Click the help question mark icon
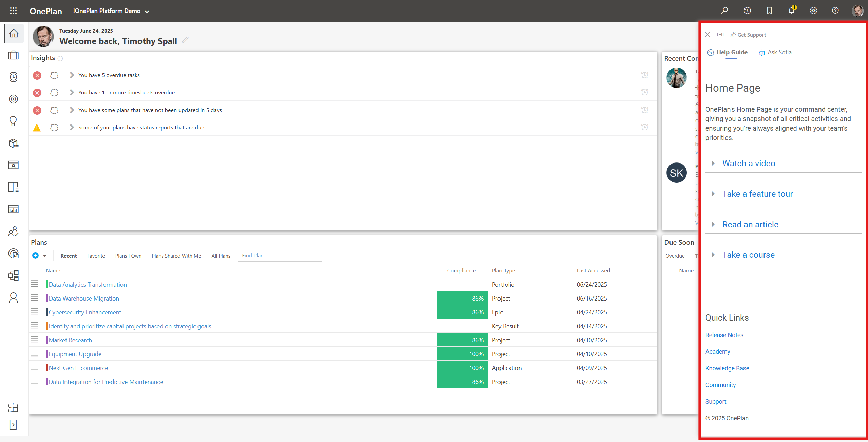 [x=835, y=11]
